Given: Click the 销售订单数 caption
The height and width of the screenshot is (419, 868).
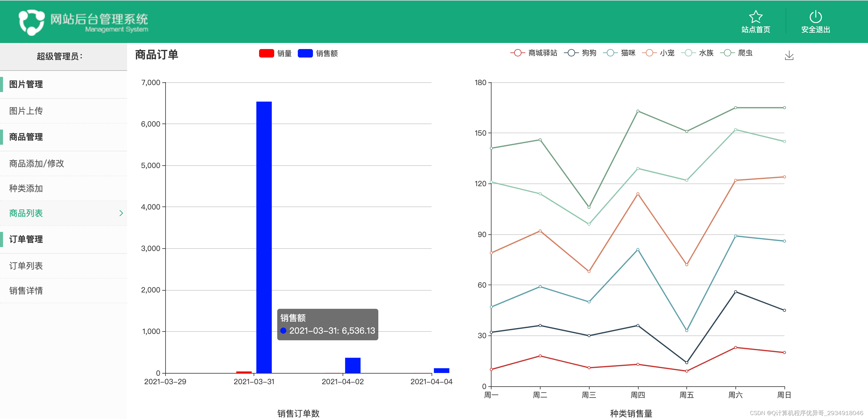Looking at the screenshot, I should (298, 413).
